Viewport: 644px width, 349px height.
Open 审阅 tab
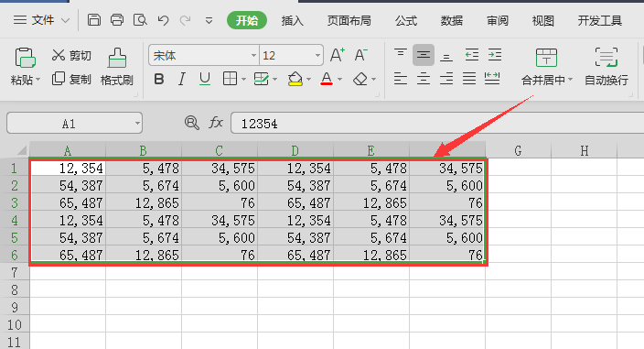point(498,20)
